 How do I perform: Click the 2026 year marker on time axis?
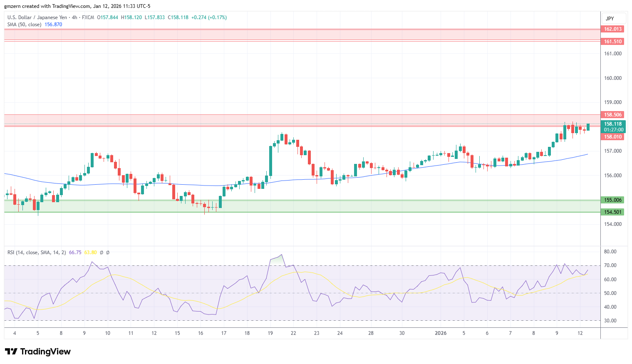pyautogui.click(x=441, y=333)
